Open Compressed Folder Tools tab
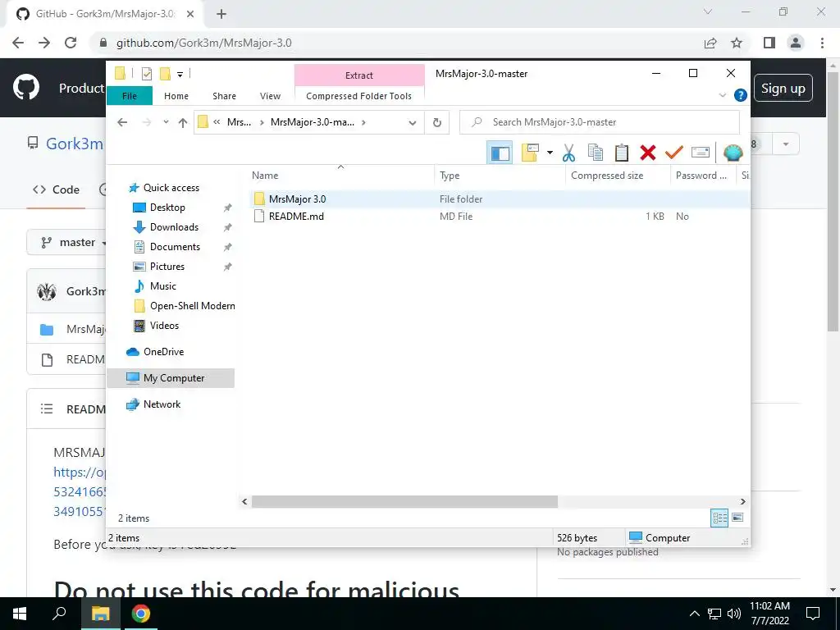The width and height of the screenshot is (840, 630). tap(359, 96)
